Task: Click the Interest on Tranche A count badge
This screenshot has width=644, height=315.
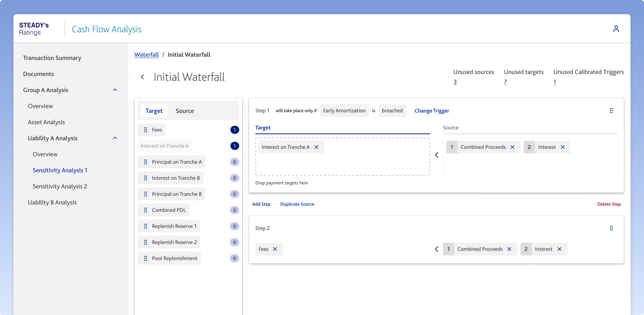Action: tap(235, 146)
